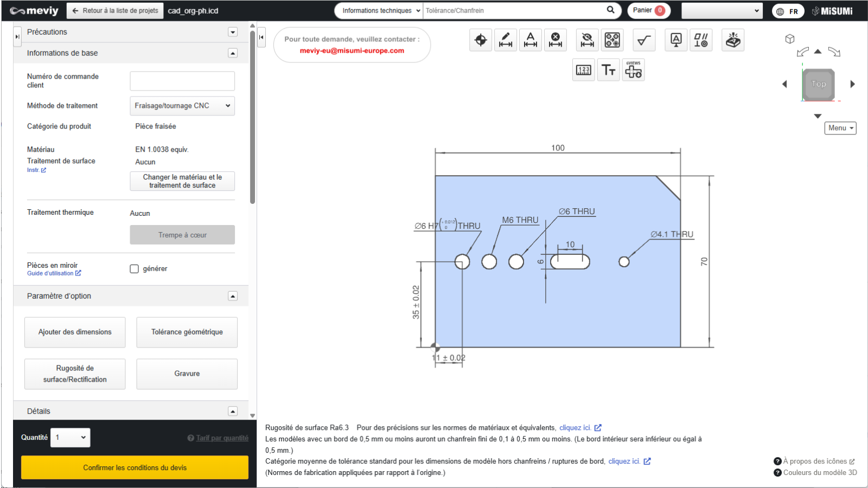
Task: Open the Quantité dropdown
Action: coord(71,438)
